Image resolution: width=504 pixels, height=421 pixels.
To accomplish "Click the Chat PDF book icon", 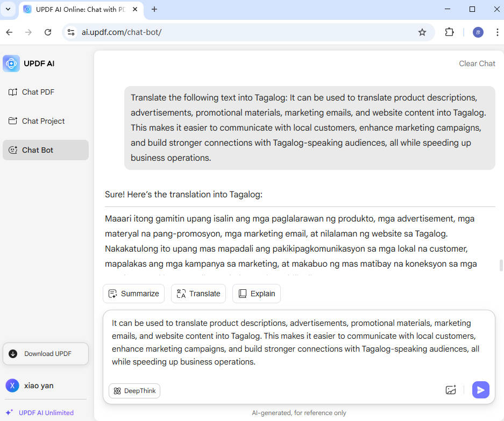I will [x=13, y=92].
